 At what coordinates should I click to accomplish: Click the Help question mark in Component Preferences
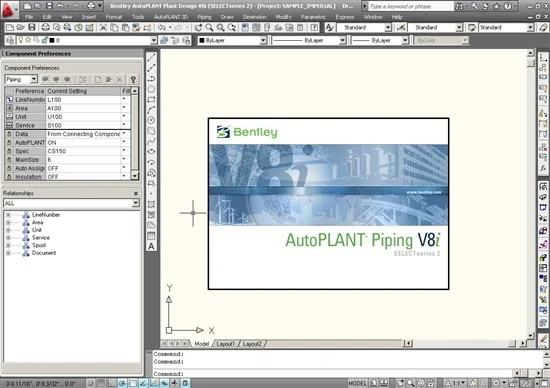pyautogui.click(x=133, y=80)
